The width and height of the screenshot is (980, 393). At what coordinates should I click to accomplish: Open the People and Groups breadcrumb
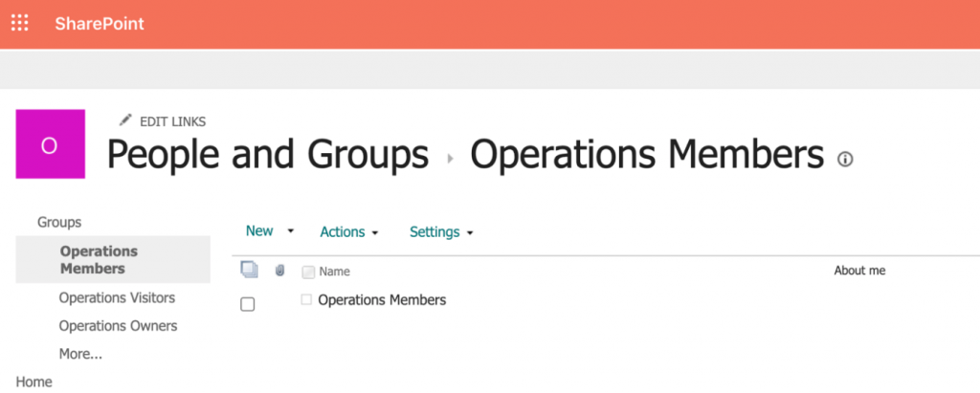click(x=268, y=154)
